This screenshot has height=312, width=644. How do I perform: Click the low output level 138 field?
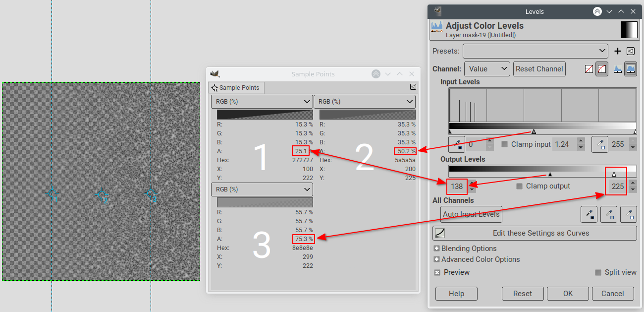pos(457,187)
